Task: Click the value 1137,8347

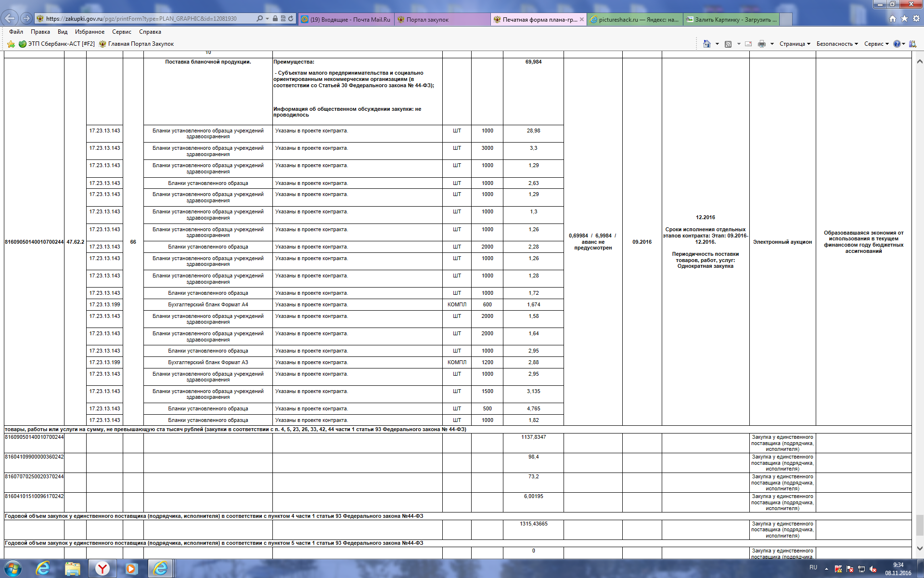Action: point(533,437)
